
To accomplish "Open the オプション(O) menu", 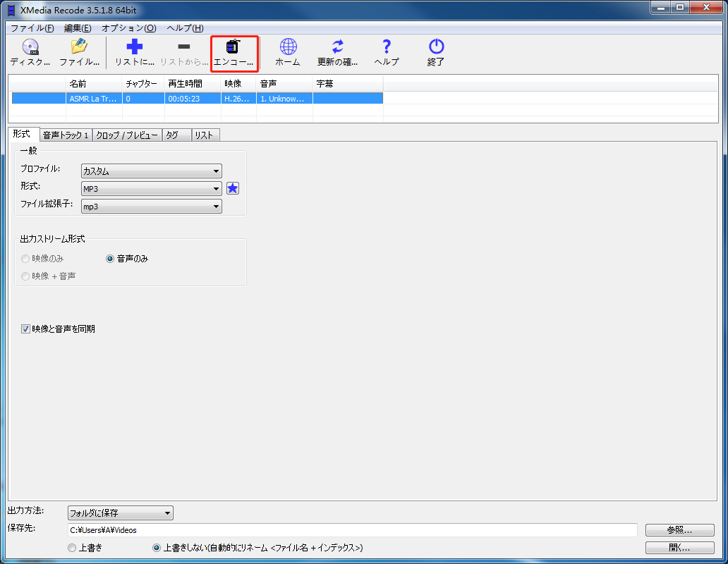I will 128,27.
